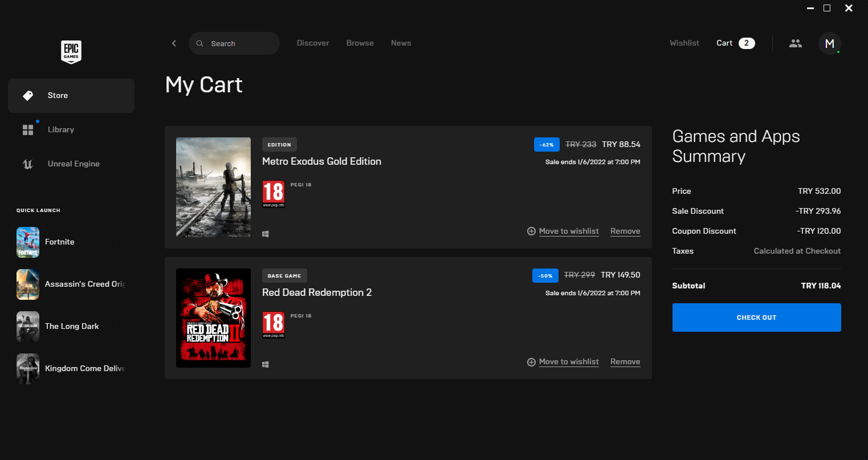Viewport: 868px width, 460px height.
Task: Move Red Dead Redemption 2 to wishlist
Action: click(569, 362)
